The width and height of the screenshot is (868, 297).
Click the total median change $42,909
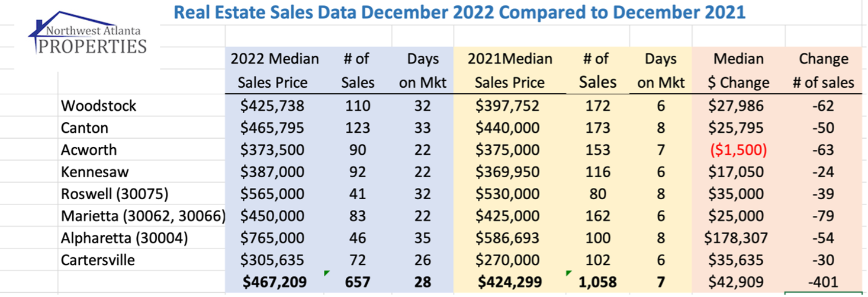[x=738, y=282]
